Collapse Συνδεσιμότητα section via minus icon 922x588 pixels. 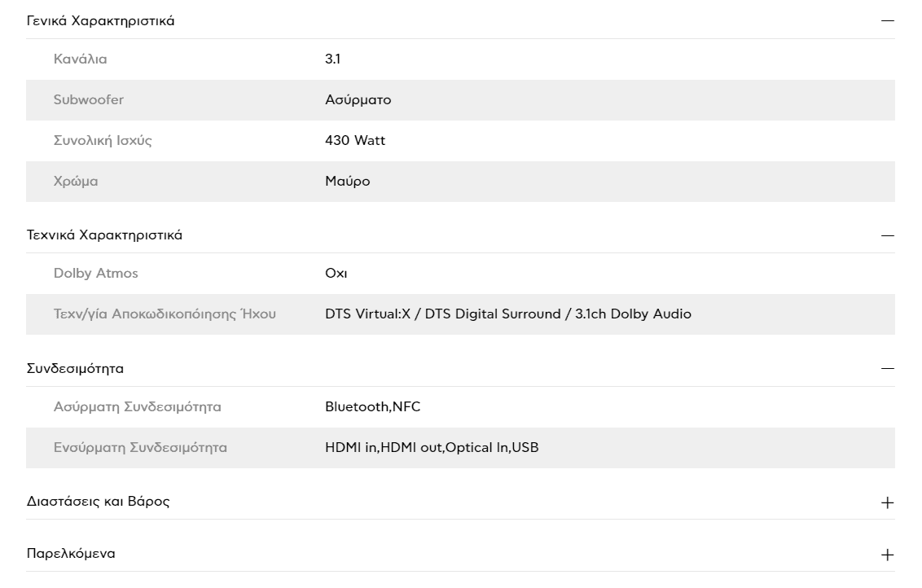[887, 369]
